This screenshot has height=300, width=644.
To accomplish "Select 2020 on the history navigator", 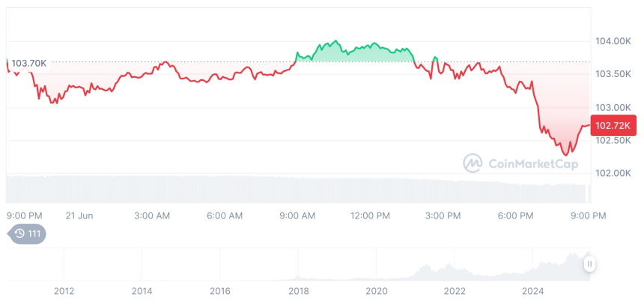I will (x=377, y=291).
